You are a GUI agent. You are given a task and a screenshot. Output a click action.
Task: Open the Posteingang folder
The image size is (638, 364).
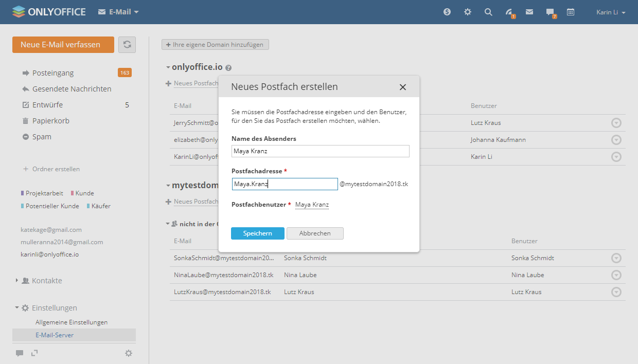(x=53, y=73)
